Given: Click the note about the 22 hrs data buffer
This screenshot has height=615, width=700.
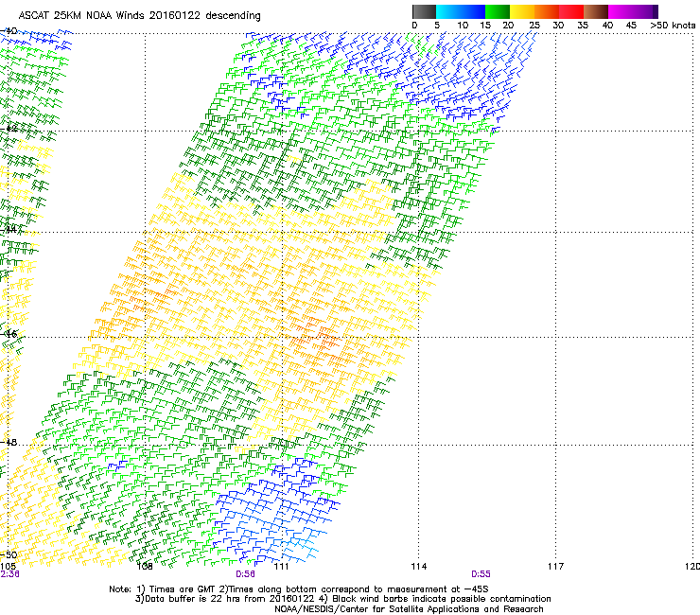Looking at the screenshot, I should click(x=342, y=599).
